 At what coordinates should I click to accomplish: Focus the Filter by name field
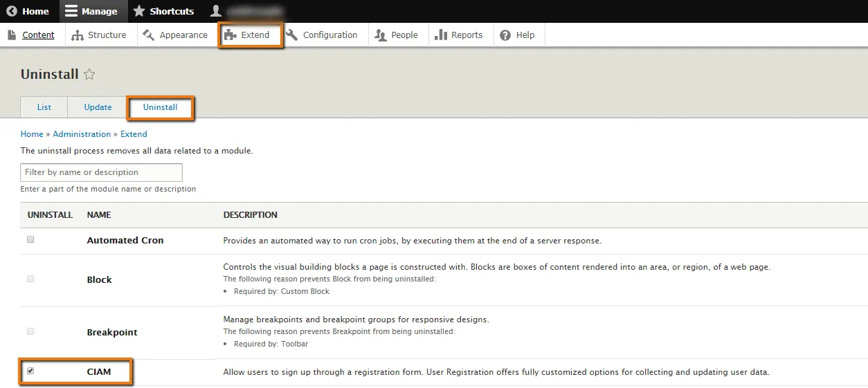[x=101, y=172]
